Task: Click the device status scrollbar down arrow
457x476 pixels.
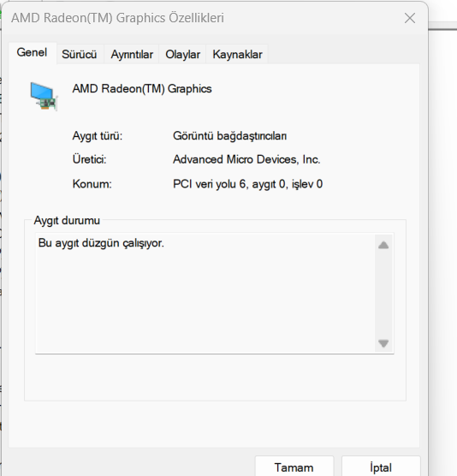Action: pos(383,343)
